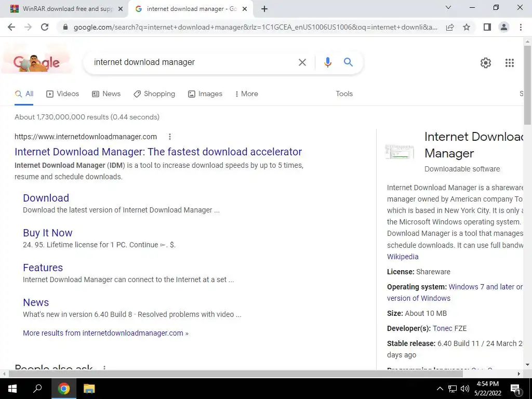Open File Explorer from taskbar

[89, 389]
